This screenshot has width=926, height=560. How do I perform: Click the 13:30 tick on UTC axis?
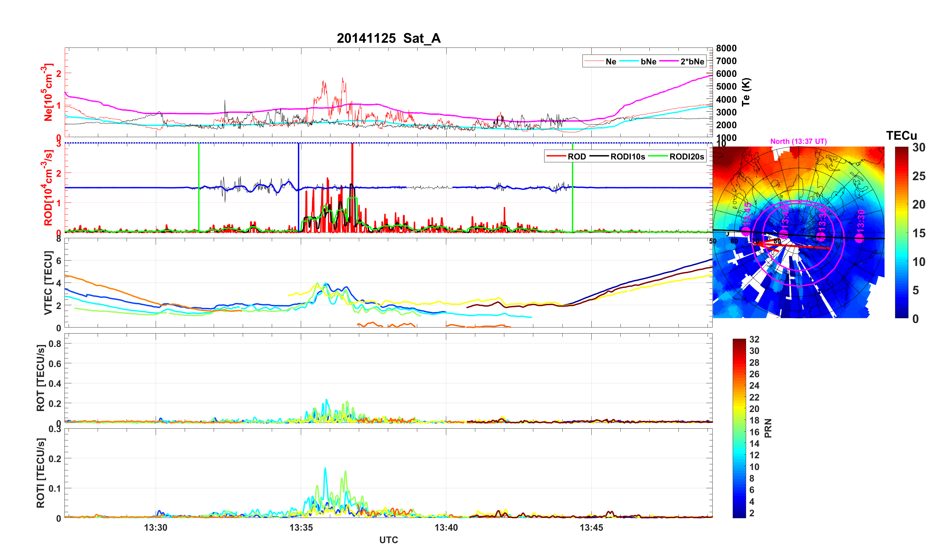pyautogui.click(x=156, y=528)
